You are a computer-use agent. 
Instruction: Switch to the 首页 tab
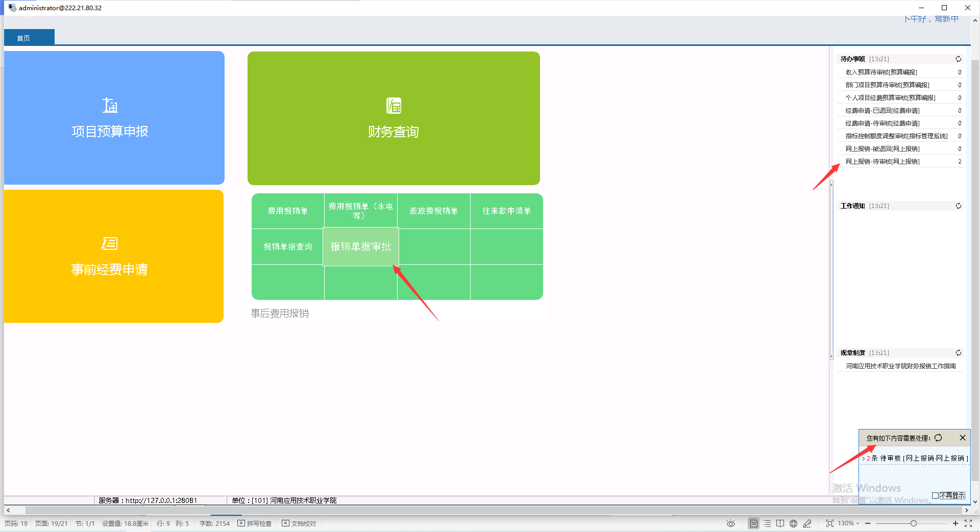[29, 38]
